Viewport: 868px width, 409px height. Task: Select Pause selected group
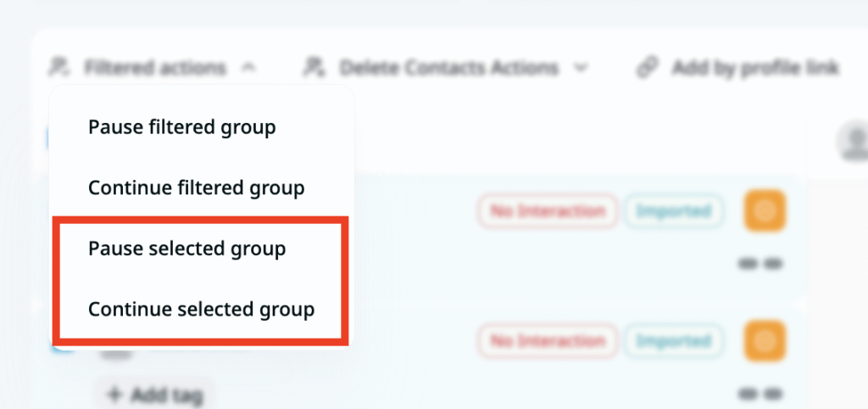pyautogui.click(x=186, y=249)
